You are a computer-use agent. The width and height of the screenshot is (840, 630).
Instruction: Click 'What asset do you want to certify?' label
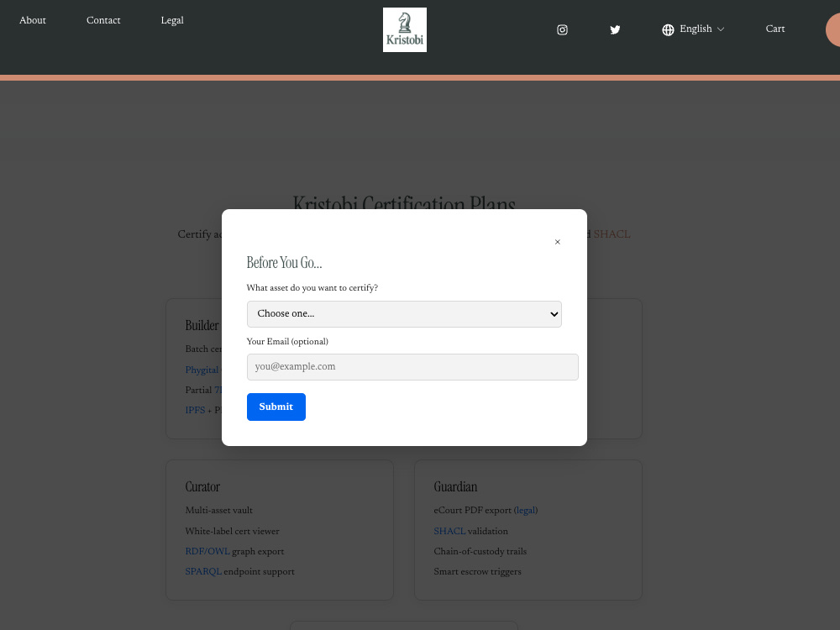pyautogui.click(x=312, y=287)
